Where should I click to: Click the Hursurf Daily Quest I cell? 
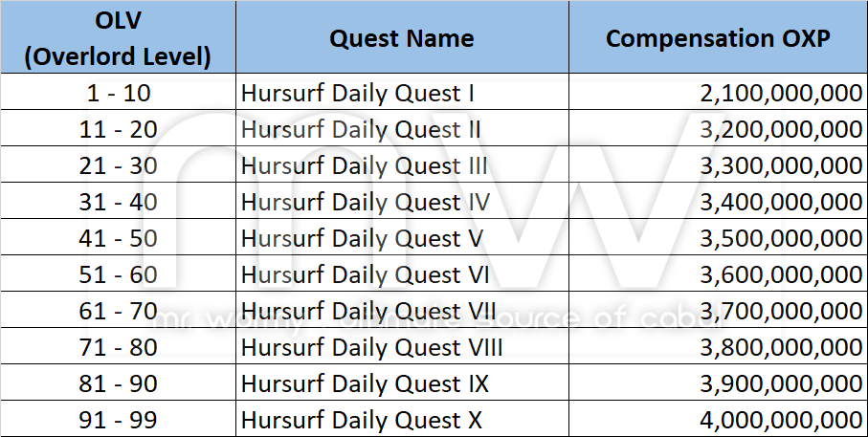pyautogui.click(x=358, y=94)
